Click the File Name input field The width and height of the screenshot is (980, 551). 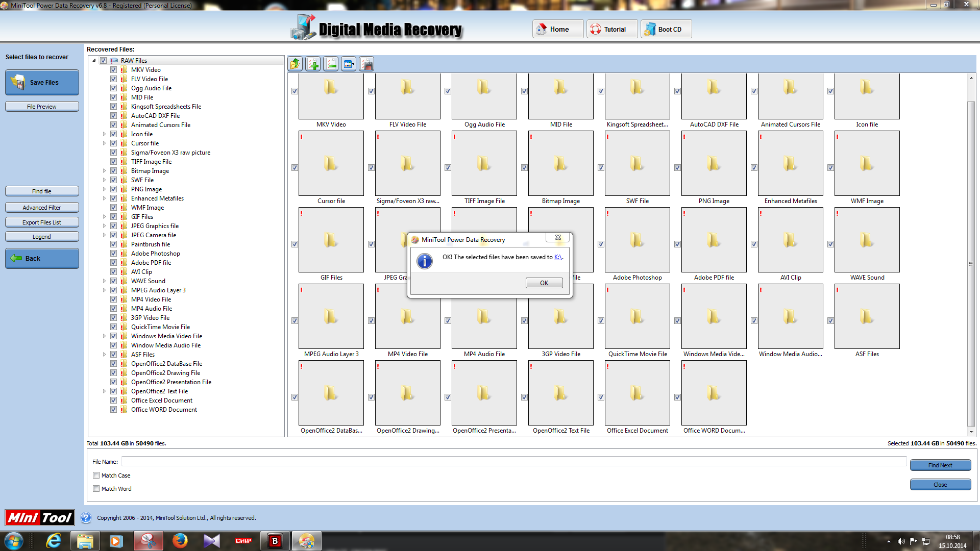[x=513, y=462]
